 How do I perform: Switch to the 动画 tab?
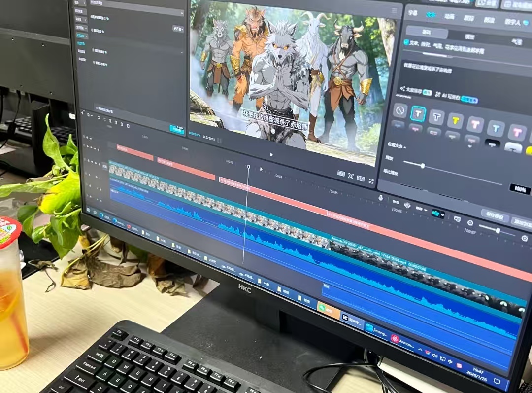449,16
